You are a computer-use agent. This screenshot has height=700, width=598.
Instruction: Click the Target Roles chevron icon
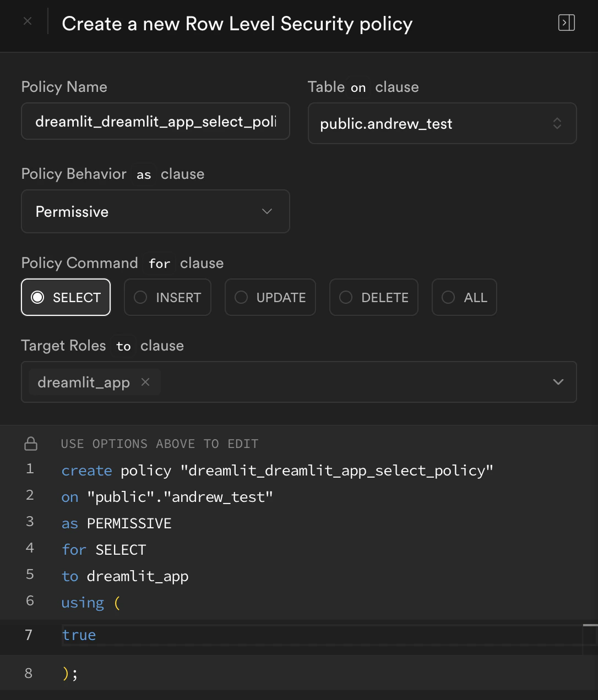point(558,382)
